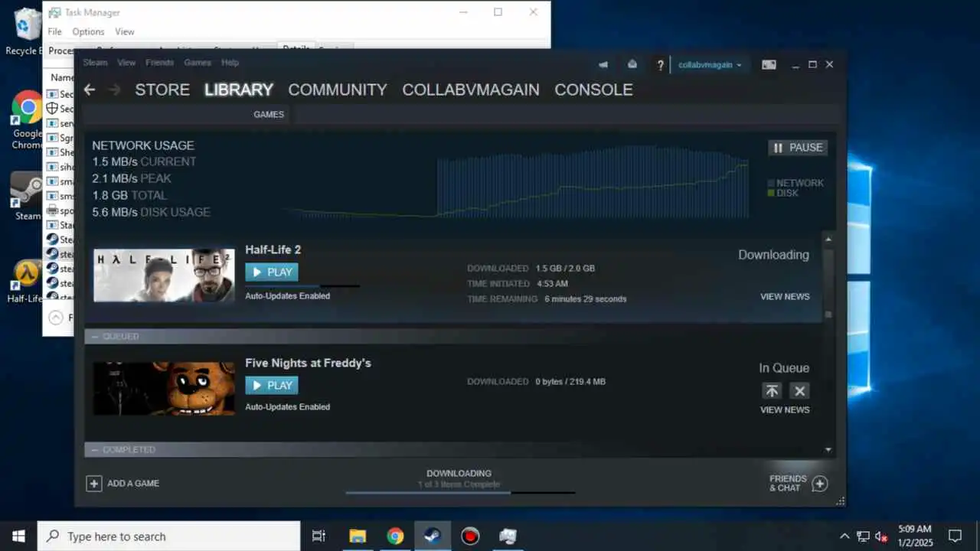Viewport: 980px width, 551px height.
Task: Click Steam's forward navigation arrow
Action: click(x=115, y=90)
